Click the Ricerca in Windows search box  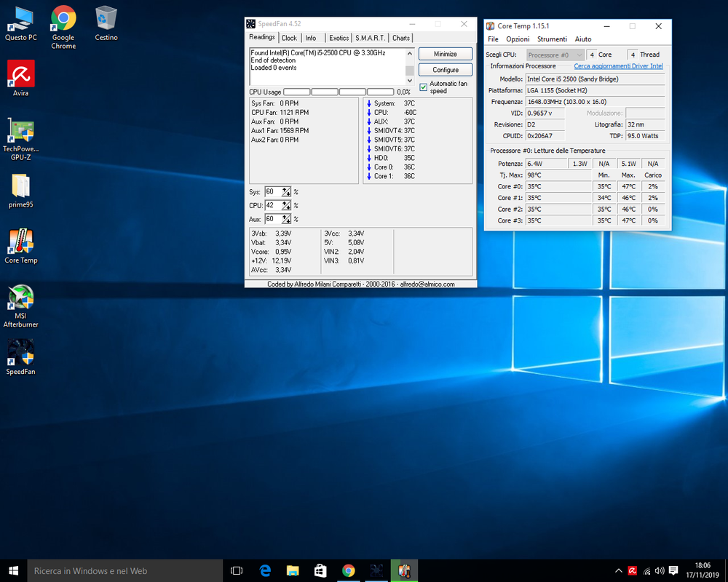click(125, 571)
